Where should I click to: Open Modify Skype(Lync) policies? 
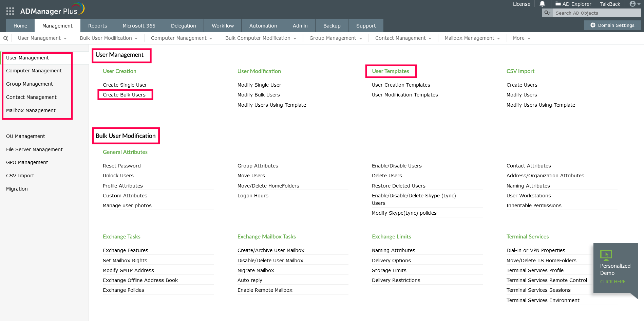click(404, 213)
